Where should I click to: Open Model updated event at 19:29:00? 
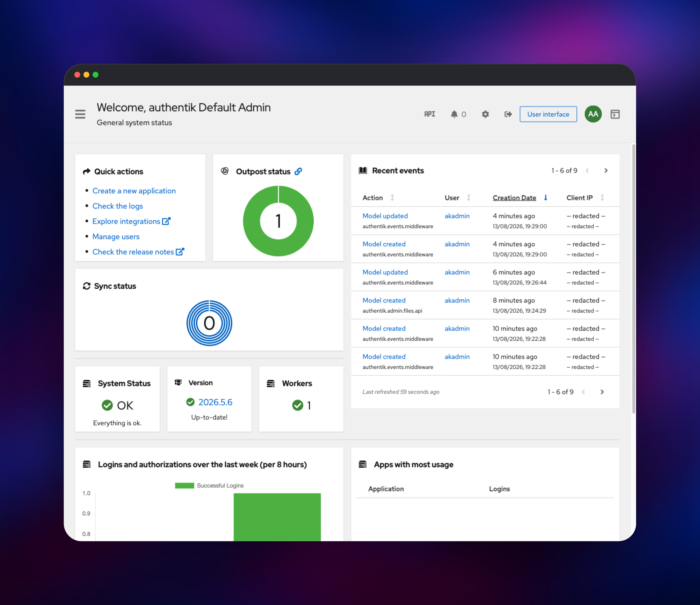385,216
